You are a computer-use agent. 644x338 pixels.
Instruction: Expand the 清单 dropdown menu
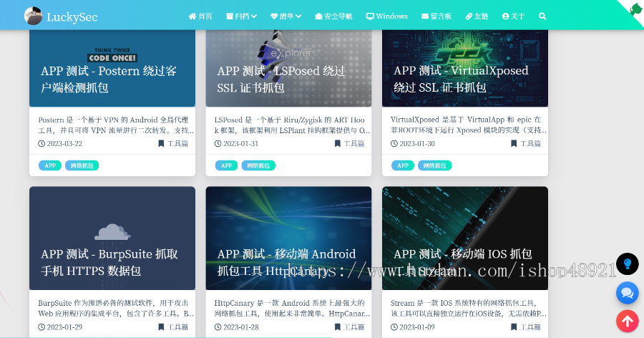(286, 16)
